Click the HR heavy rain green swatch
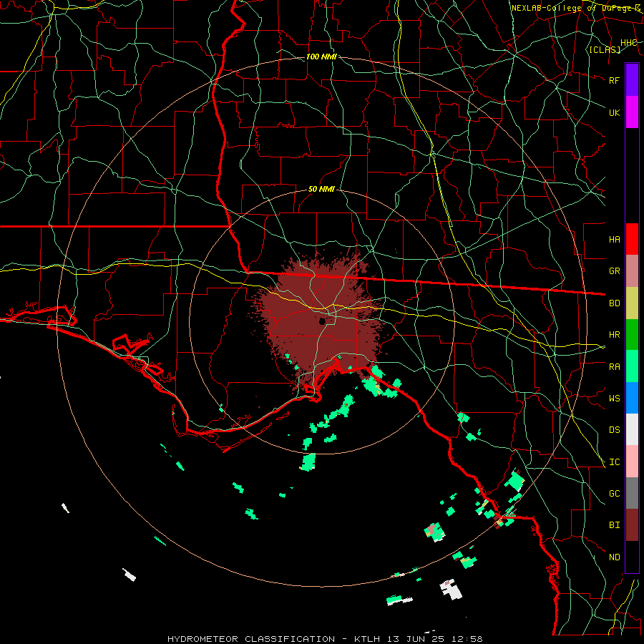 pos(632,335)
